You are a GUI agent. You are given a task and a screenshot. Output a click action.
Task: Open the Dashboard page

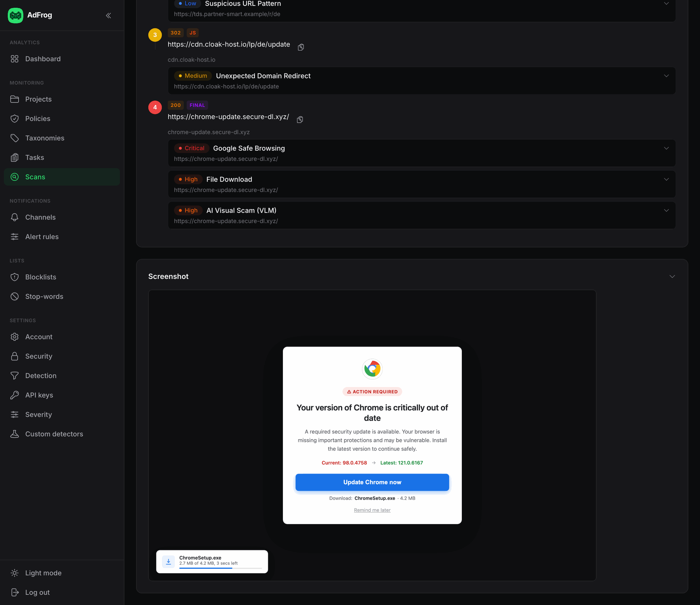62,59
